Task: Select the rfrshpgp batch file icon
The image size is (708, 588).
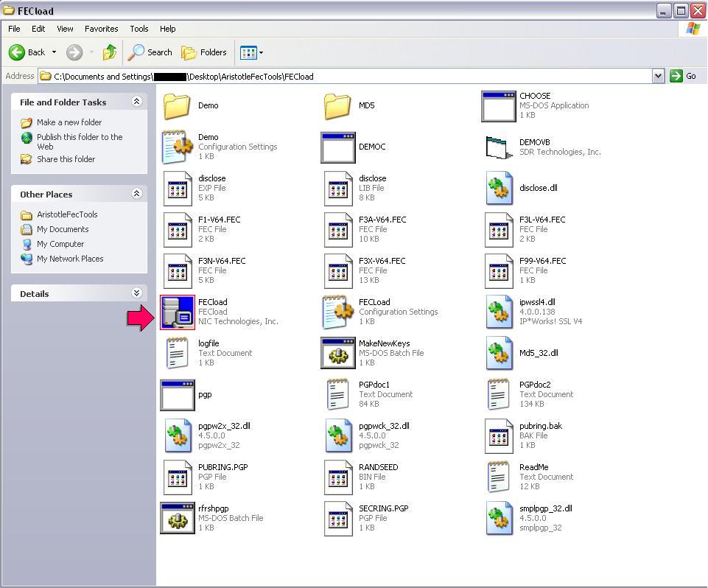Action: click(x=178, y=519)
